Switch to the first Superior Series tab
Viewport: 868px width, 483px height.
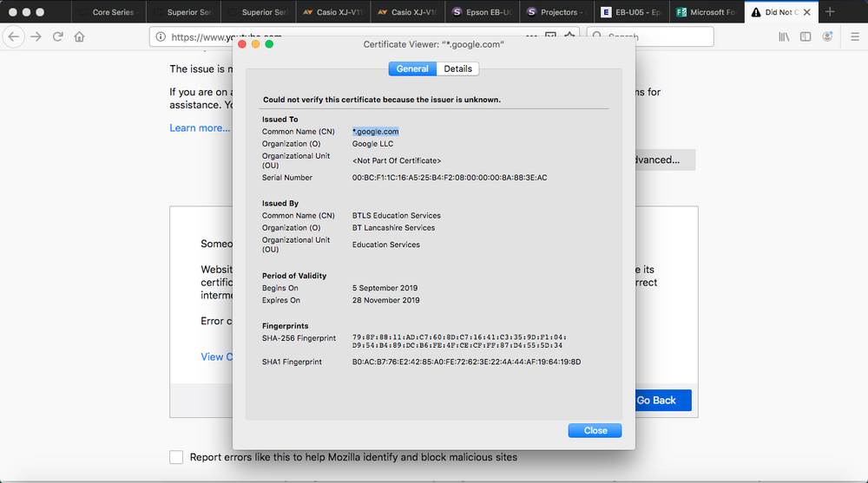[x=183, y=11]
